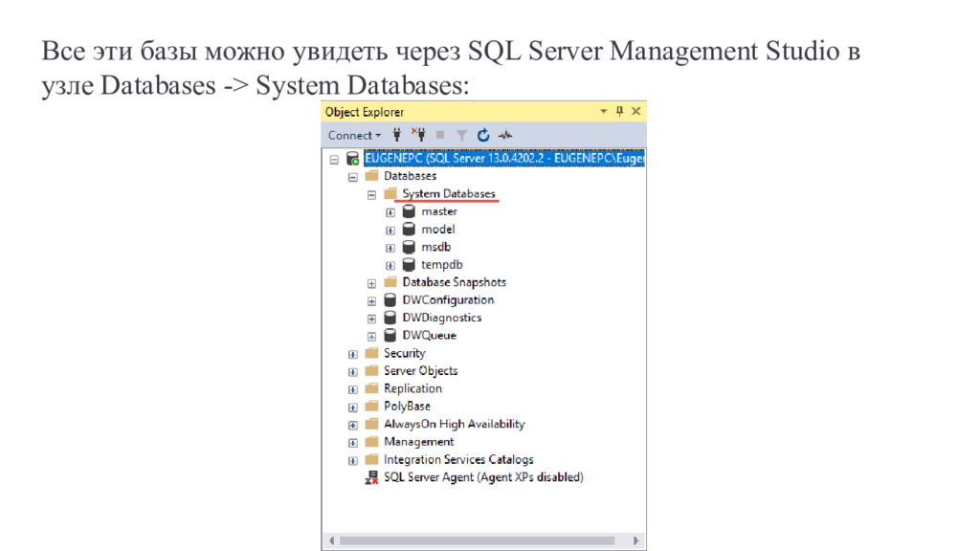Open the Object Explorer window position dropdown arrow

pos(603,111)
